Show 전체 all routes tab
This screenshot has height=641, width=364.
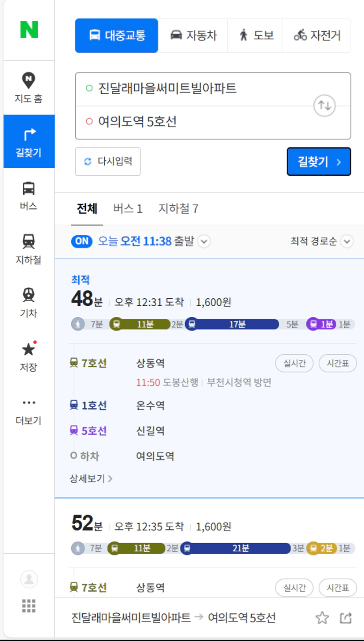tap(87, 208)
